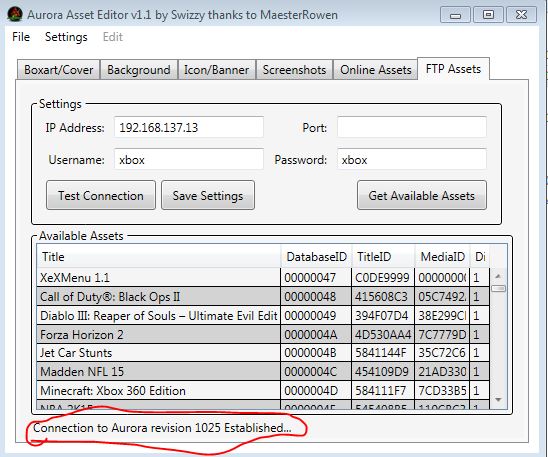Click TitleID cell 394F07D4
Image resolution: width=548 pixels, height=457 pixels.
[383, 315]
